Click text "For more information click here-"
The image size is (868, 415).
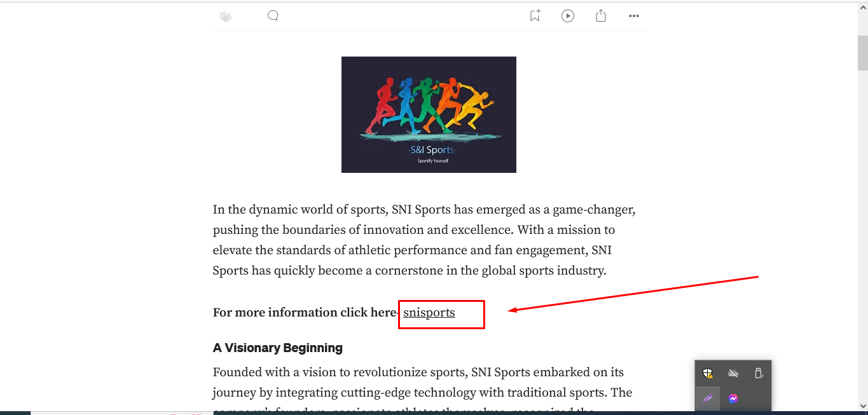[x=306, y=312]
